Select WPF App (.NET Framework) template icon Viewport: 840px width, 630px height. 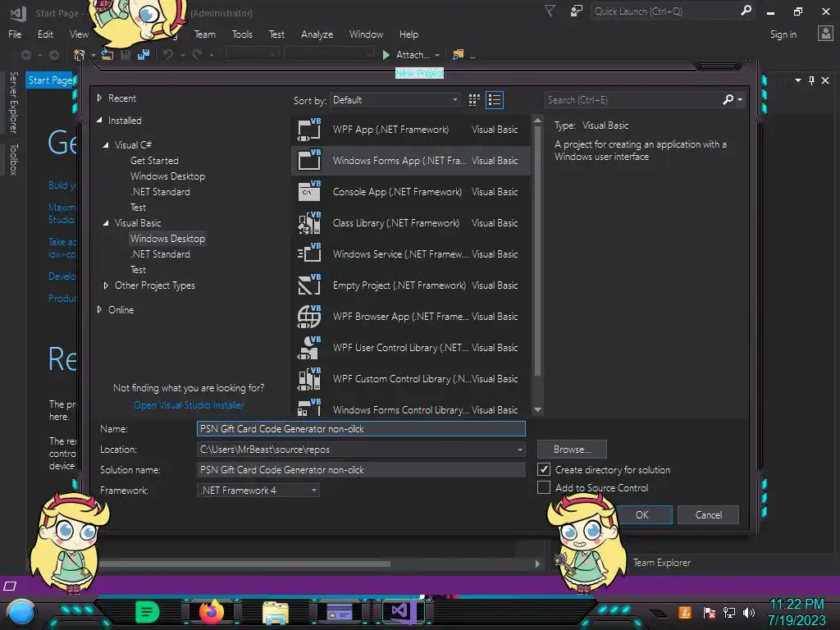click(309, 130)
